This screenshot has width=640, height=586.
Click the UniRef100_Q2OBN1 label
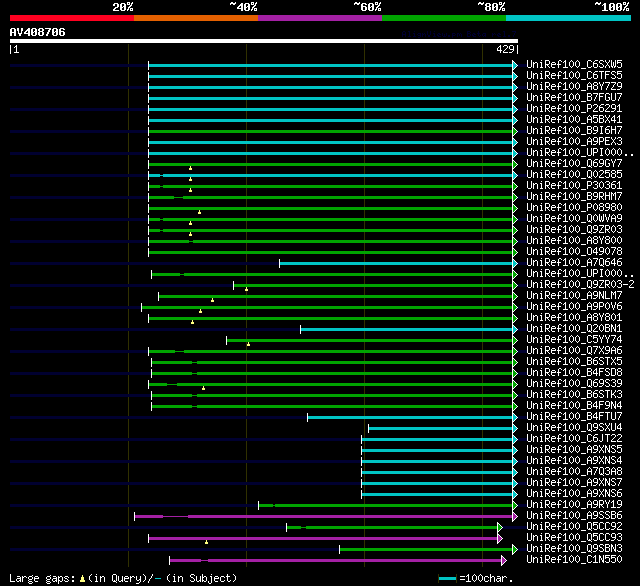574,329
